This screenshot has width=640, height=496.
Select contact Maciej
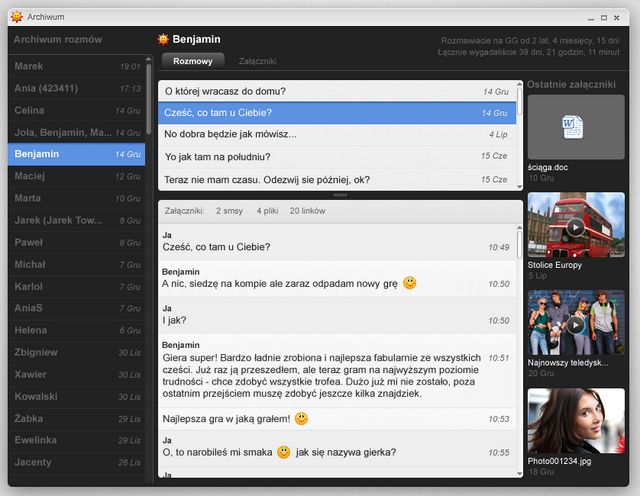pyautogui.click(x=77, y=176)
